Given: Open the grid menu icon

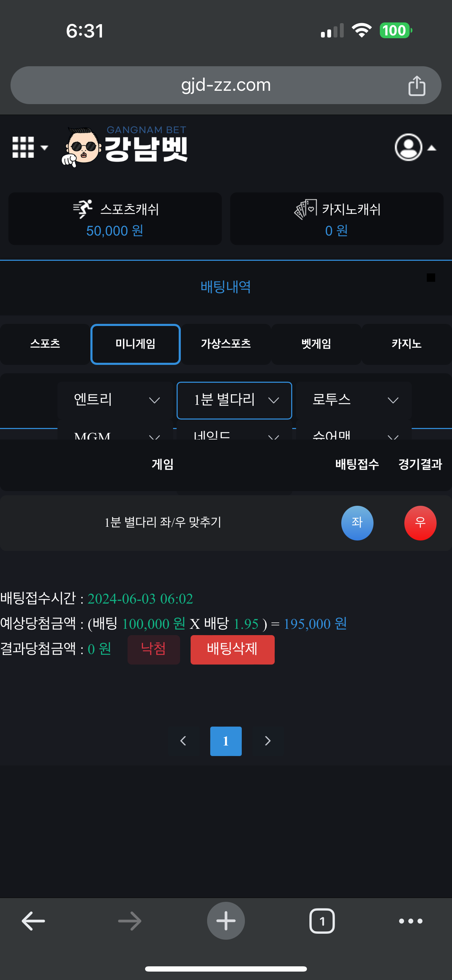Looking at the screenshot, I should (23, 147).
